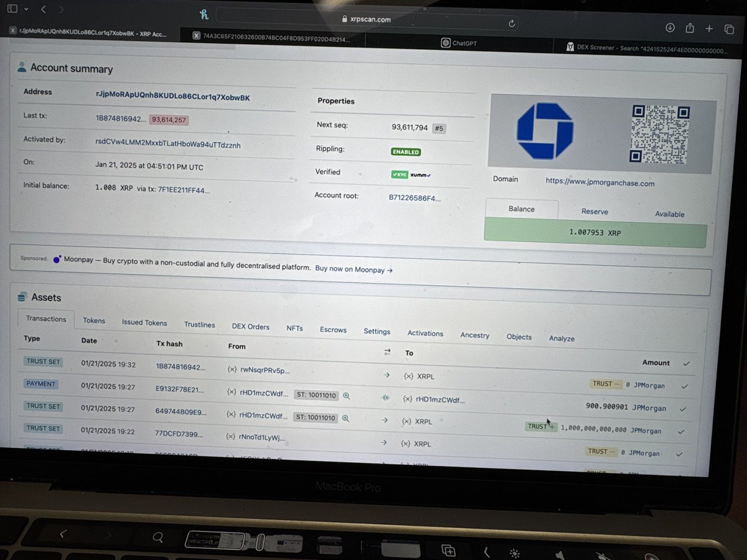Select the Available tab
747x560 pixels.
670,214
